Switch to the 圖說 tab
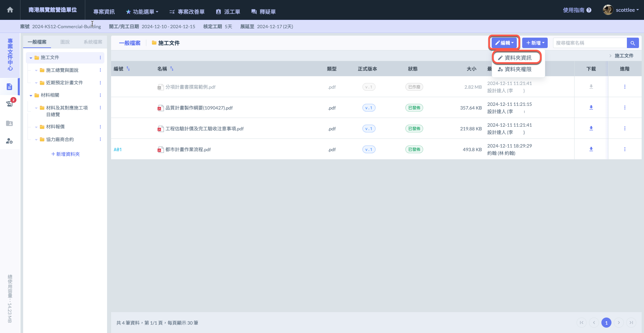The height and width of the screenshot is (333, 644). click(x=65, y=42)
